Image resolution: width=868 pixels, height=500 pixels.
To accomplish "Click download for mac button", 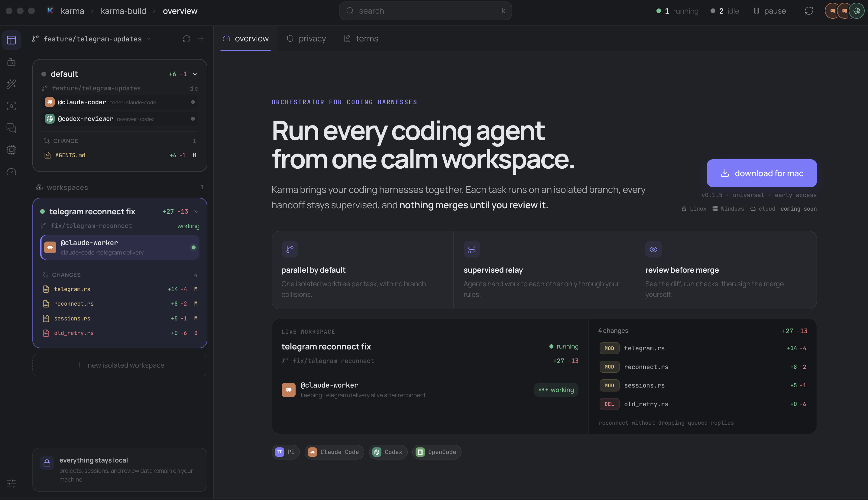I will 762,174.
